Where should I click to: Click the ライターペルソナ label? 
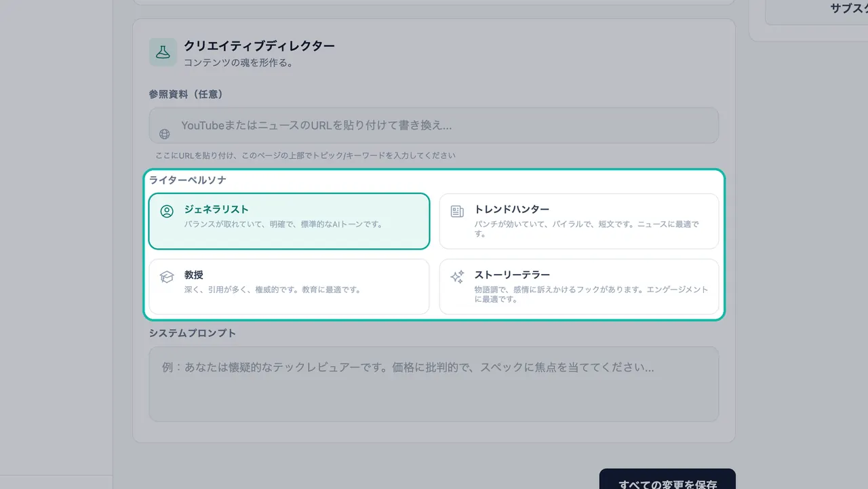click(x=188, y=180)
